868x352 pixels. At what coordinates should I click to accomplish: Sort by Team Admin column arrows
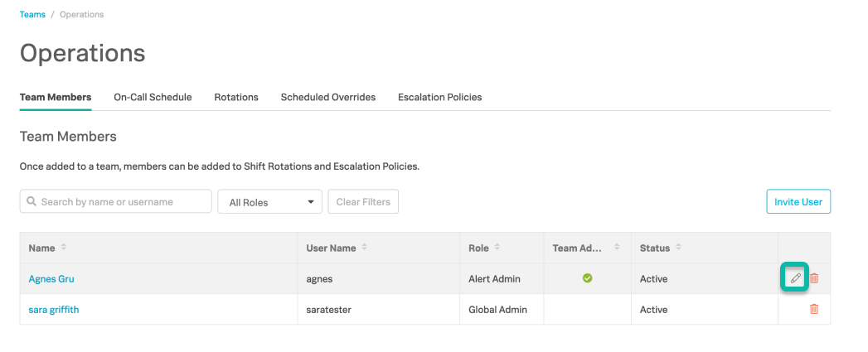tap(617, 248)
